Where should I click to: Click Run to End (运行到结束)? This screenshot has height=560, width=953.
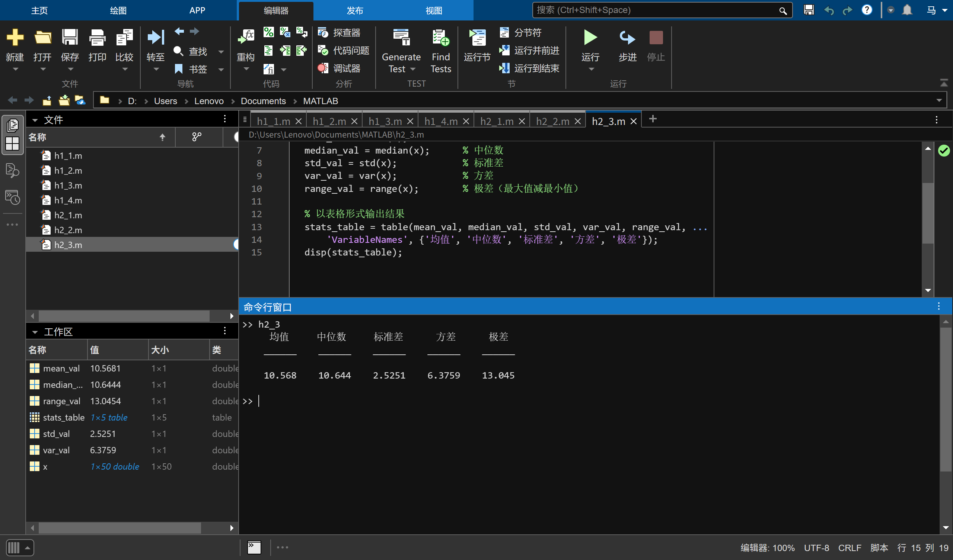(529, 68)
